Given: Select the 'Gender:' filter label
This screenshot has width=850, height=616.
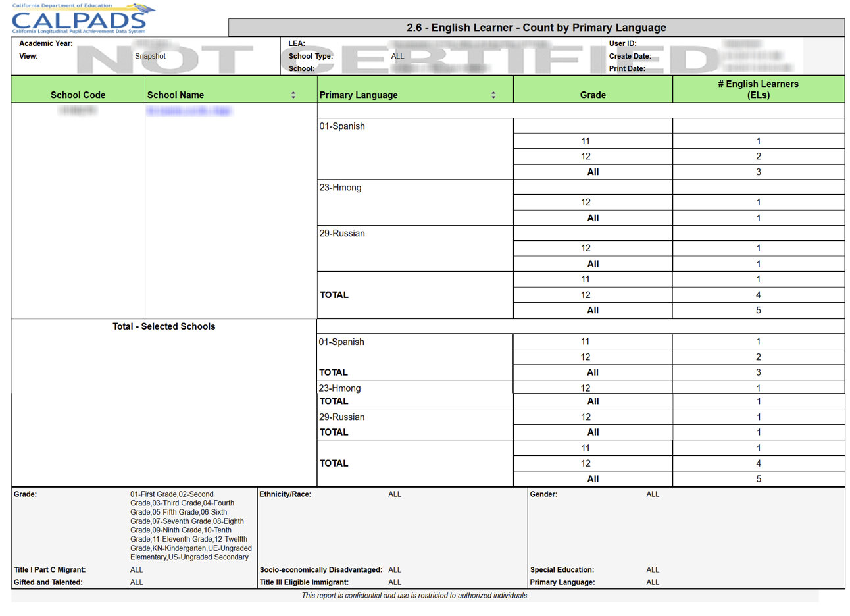Looking at the screenshot, I should point(544,494).
